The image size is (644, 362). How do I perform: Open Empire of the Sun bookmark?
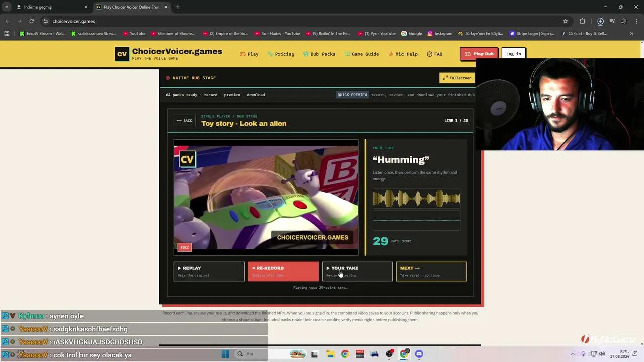[x=225, y=34]
